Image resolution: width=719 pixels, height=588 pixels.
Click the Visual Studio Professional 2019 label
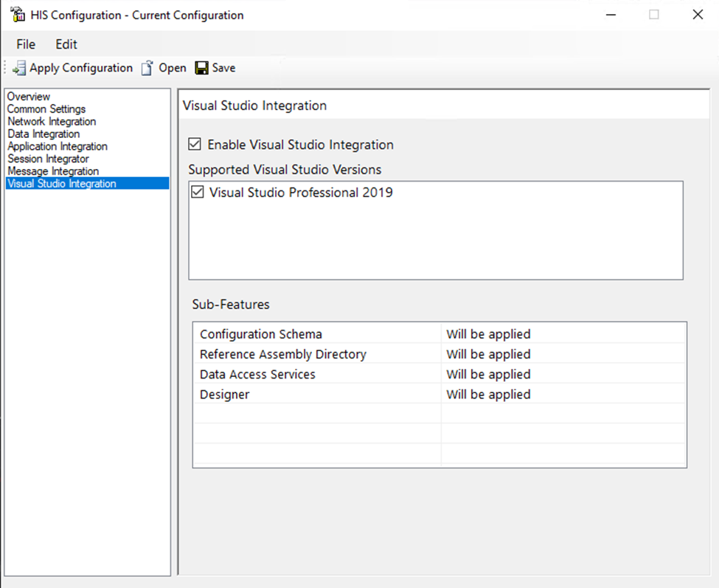tap(301, 192)
